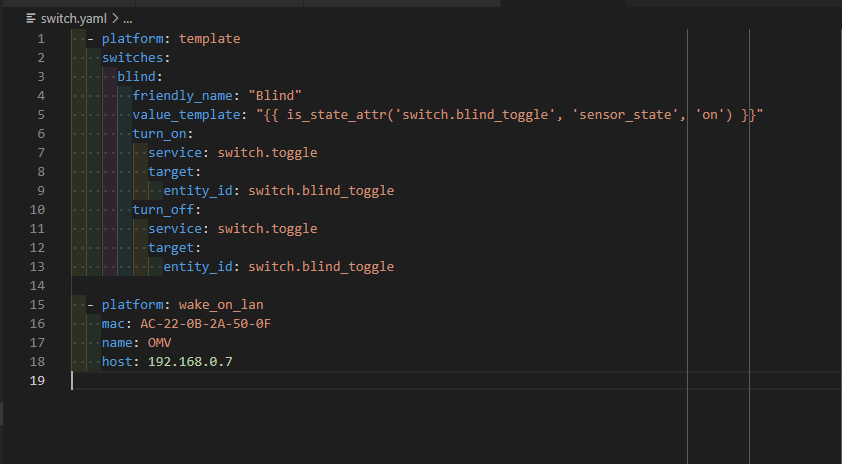Click the 'turn_on' key
The width and height of the screenshot is (842, 464).
click(x=159, y=134)
